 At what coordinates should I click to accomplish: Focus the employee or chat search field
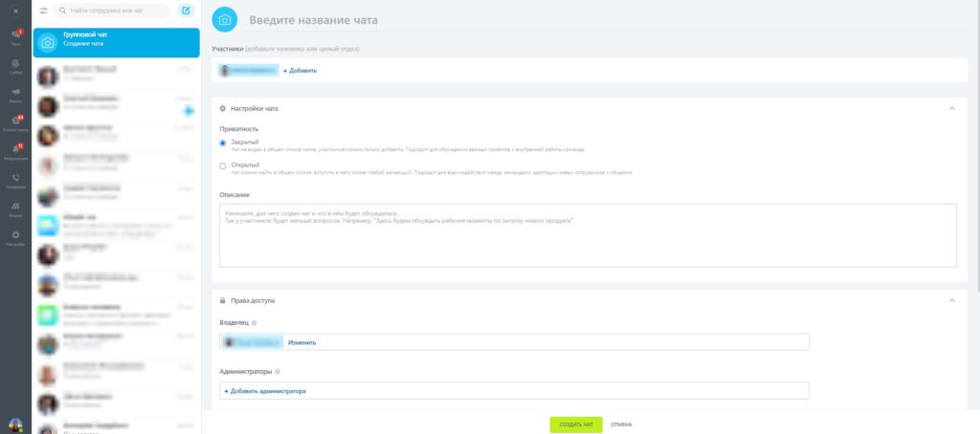coord(111,11)
